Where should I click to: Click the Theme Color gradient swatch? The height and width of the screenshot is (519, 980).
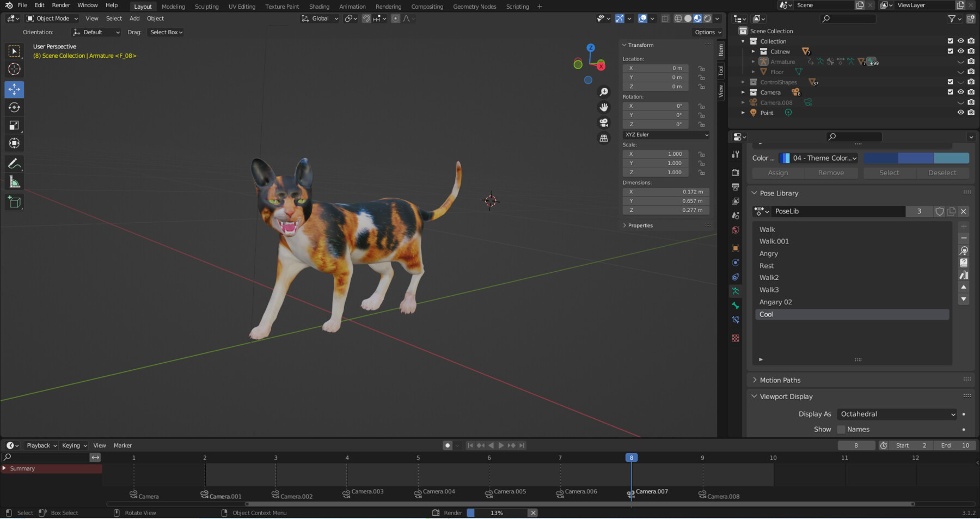(x=916, y=158)
